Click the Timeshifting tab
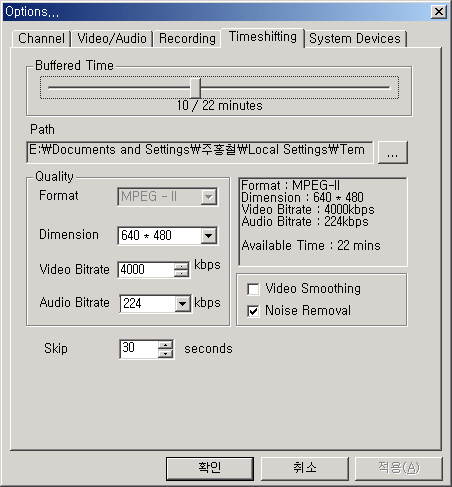Image resolution: width=452 pixels, height=487 pixels. click(263, 37)
